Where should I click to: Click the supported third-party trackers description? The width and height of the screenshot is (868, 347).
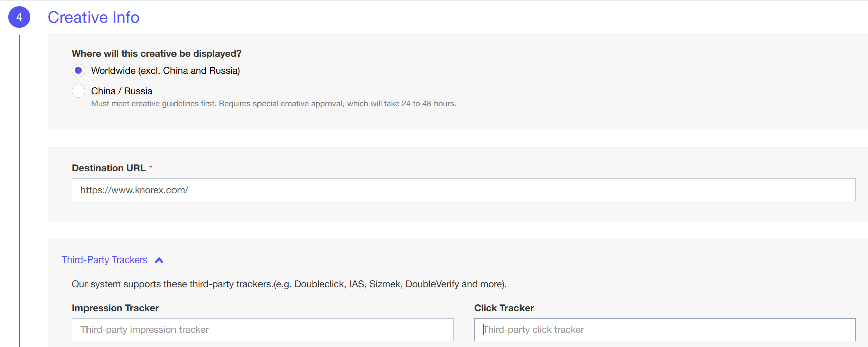click(289, 284)
